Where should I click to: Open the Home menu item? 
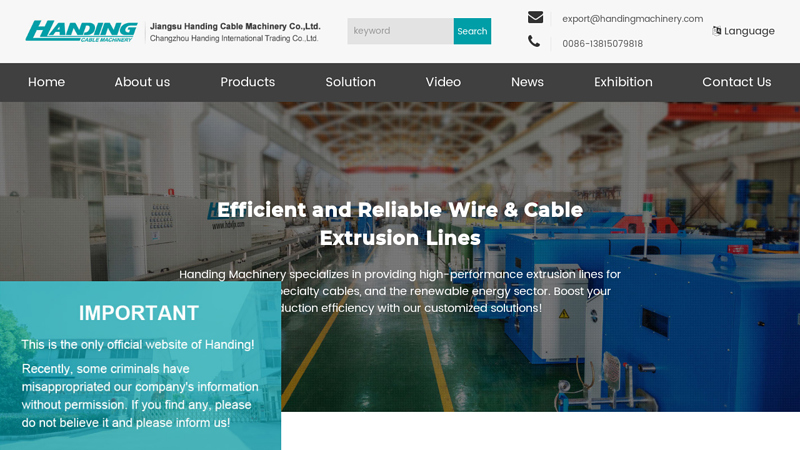click(x=46, y=82)
